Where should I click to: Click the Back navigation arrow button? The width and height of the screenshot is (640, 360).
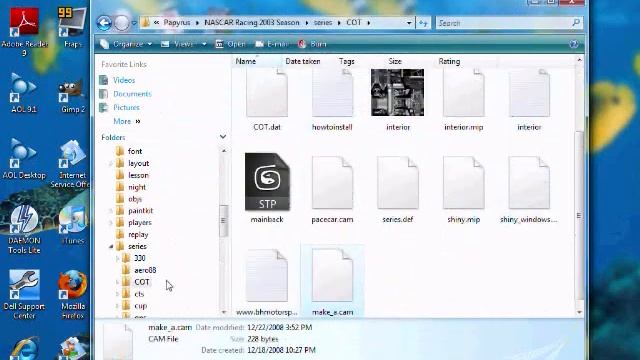pos(104,23)
